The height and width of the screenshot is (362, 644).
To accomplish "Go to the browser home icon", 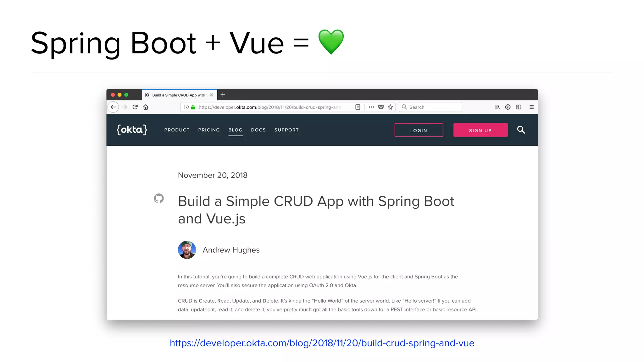I will [x=146, y=107].
